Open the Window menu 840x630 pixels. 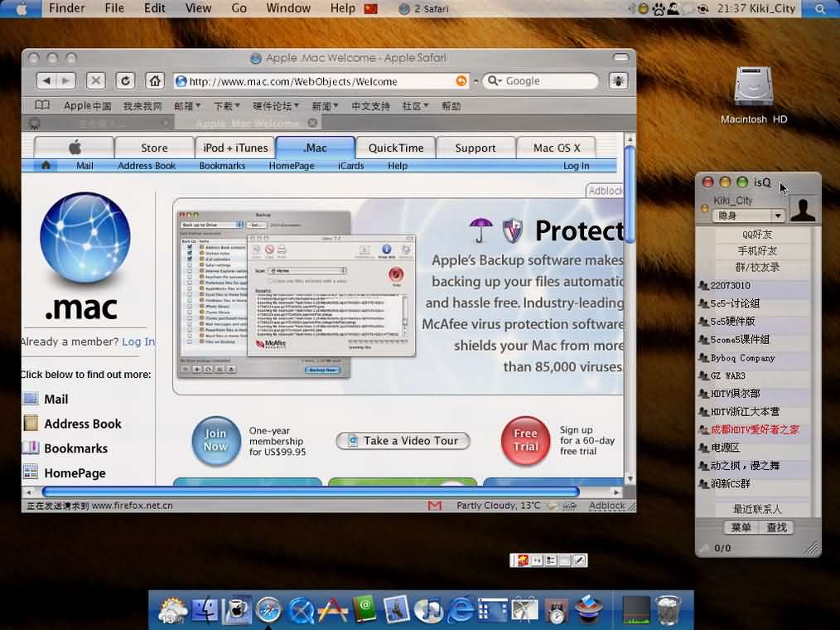point(288,8)
